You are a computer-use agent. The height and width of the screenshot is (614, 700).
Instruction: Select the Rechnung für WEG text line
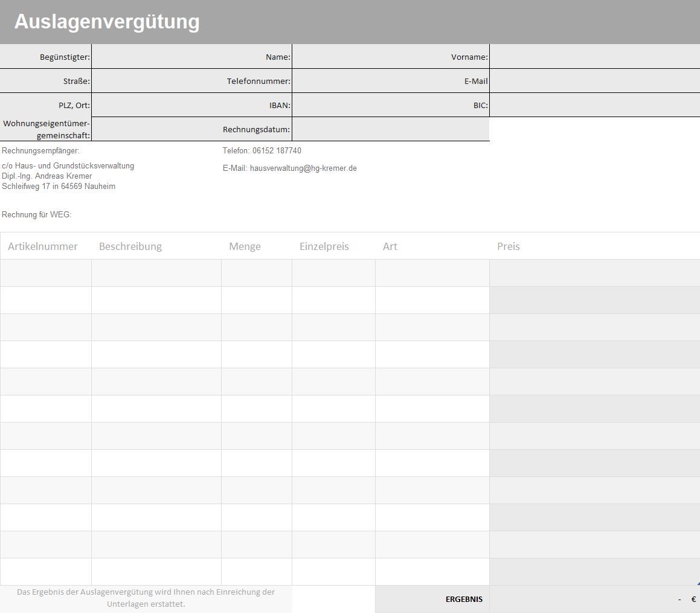(x=37, y=215)
